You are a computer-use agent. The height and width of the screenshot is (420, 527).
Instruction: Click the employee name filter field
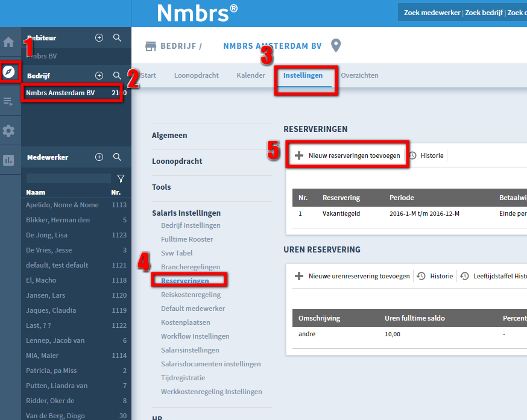coord(69,178)
